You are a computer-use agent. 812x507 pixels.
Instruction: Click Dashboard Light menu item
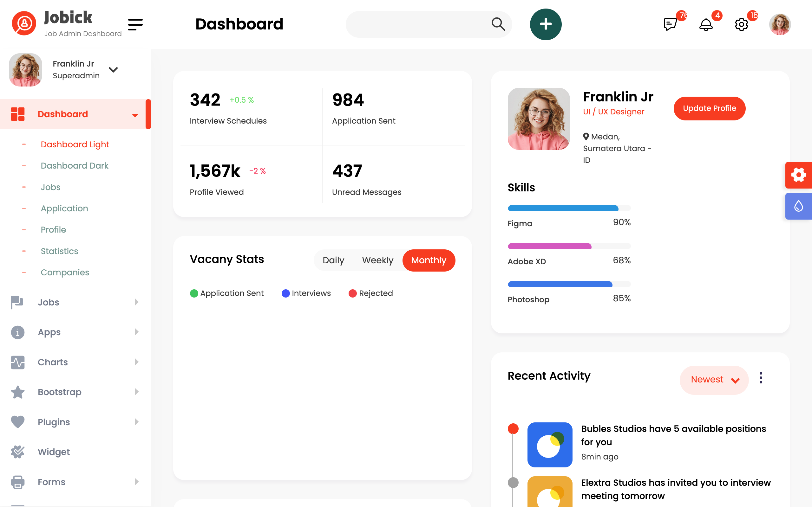point(75,144)
